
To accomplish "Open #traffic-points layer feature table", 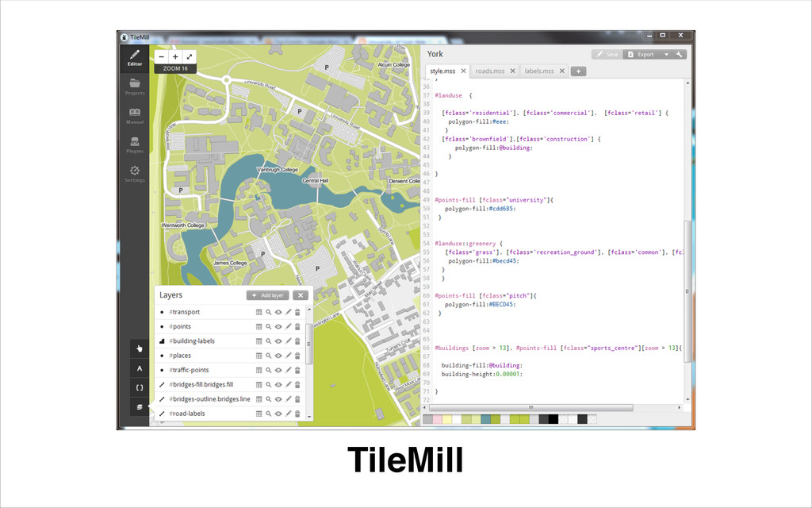I will (x=259, y=370).
